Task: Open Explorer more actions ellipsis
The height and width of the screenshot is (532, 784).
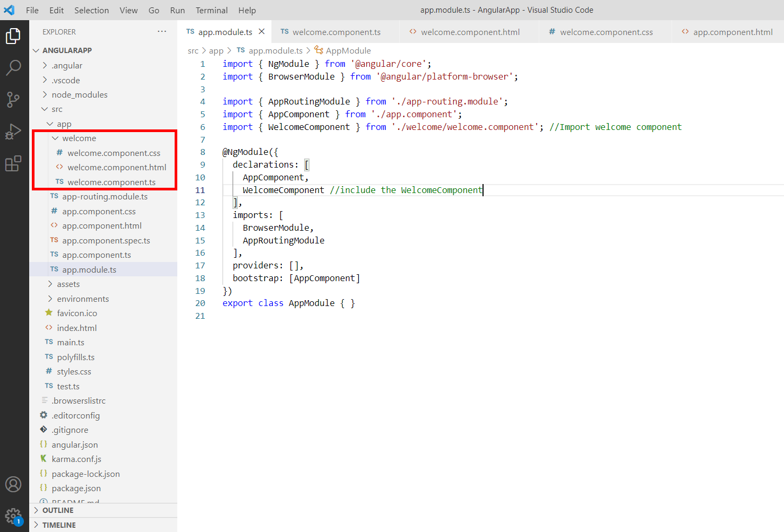Action: 162,32
